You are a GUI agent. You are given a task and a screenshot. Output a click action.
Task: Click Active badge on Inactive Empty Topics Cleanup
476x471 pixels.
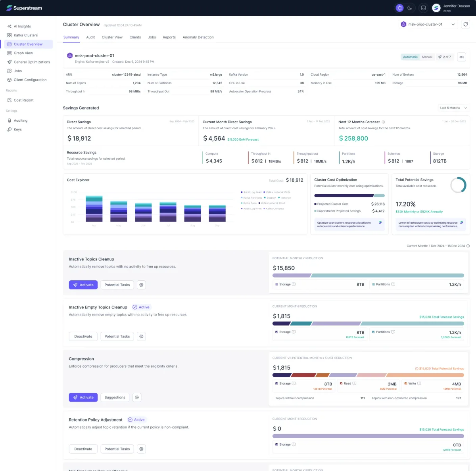tap(141, 307)
